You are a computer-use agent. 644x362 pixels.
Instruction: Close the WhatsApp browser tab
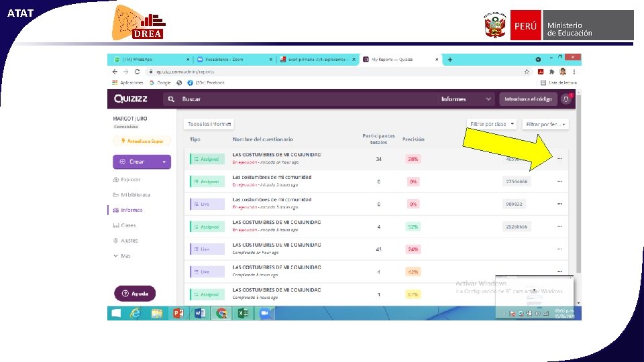coord(188,60)
